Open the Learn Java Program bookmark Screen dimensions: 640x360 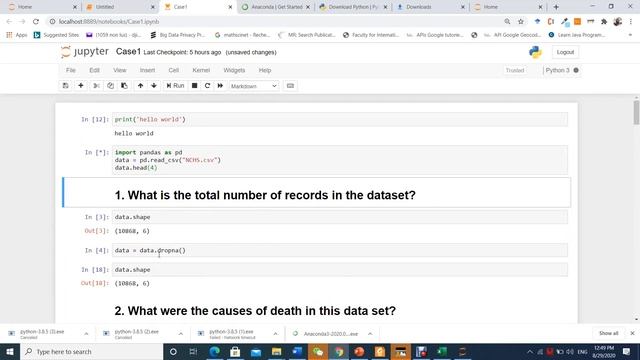tap(576, 35)
